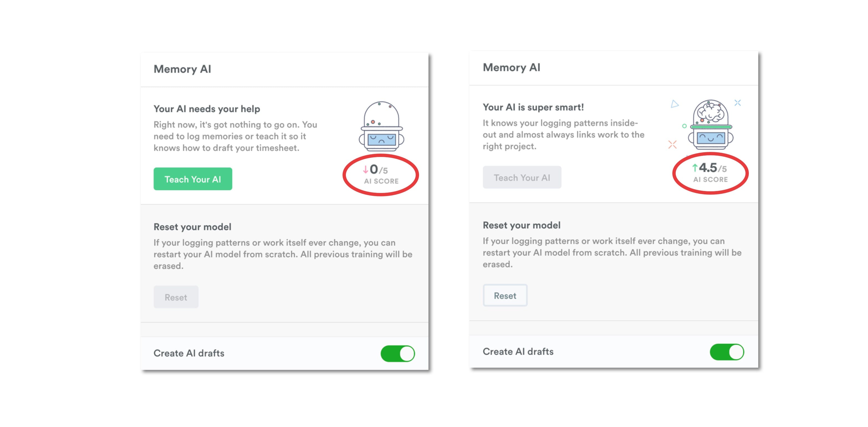Viewport: 868px width, 427px height.
Task: Click the happy robot with brain illustration
Action: (711, 125)
